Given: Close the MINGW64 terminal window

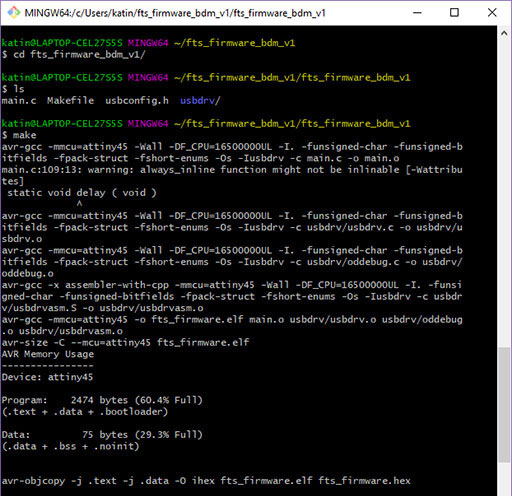Looking at the screenshot, I should point(492,13).
